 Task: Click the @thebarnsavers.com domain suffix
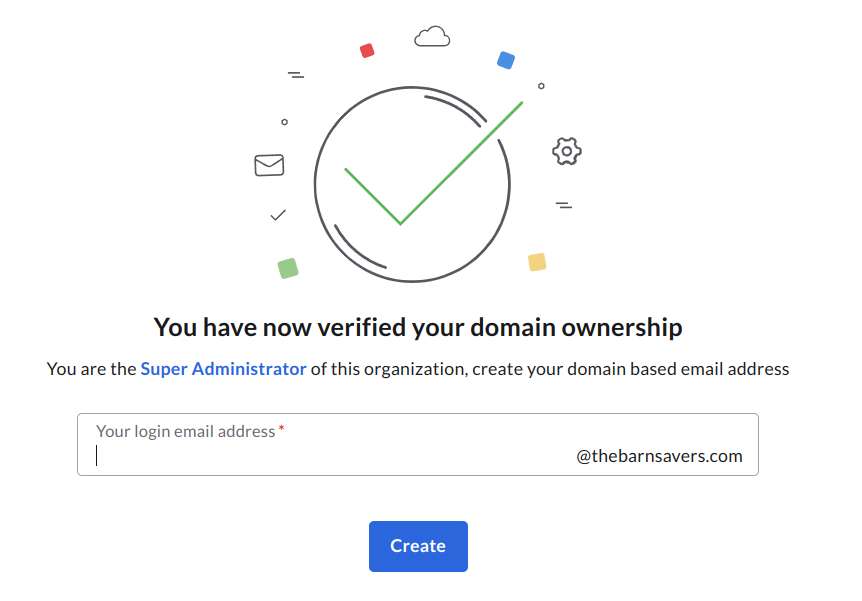pyautogui.click(x=659, y=456)
